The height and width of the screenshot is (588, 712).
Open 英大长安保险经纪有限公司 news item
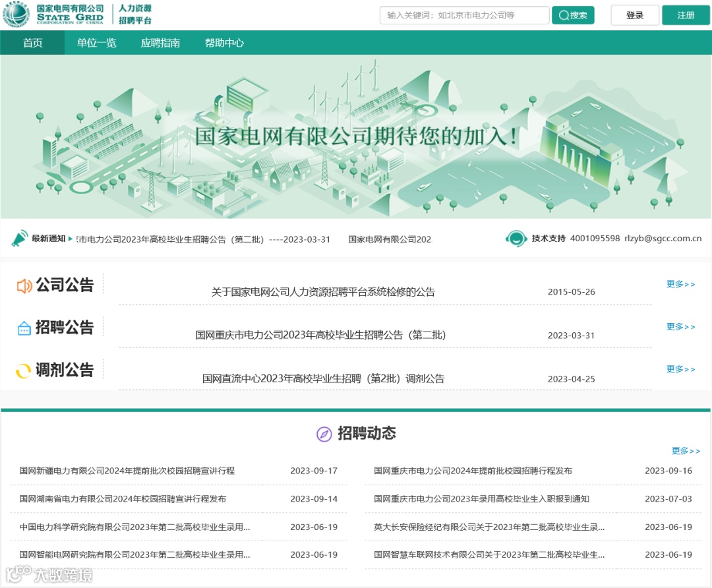[x=489, y=527]
